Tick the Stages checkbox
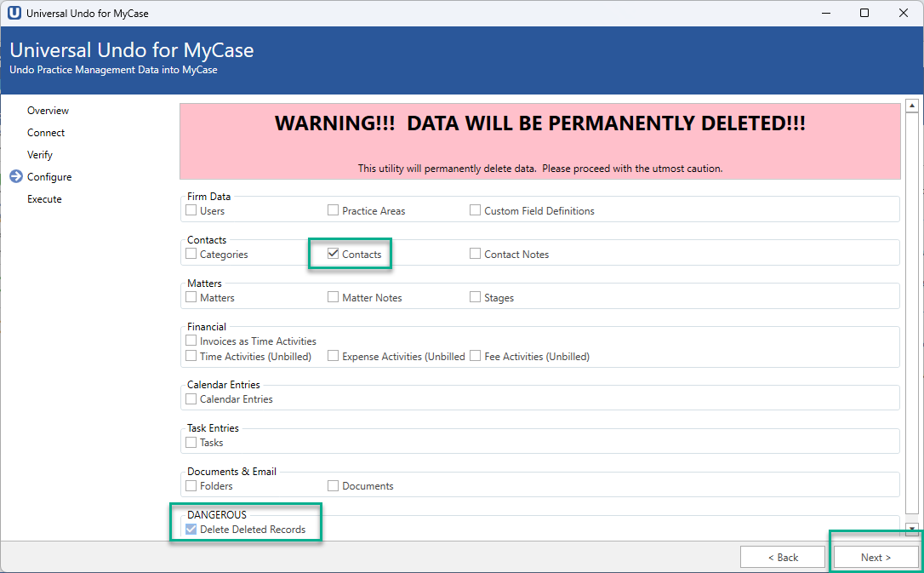 point(475,297)
